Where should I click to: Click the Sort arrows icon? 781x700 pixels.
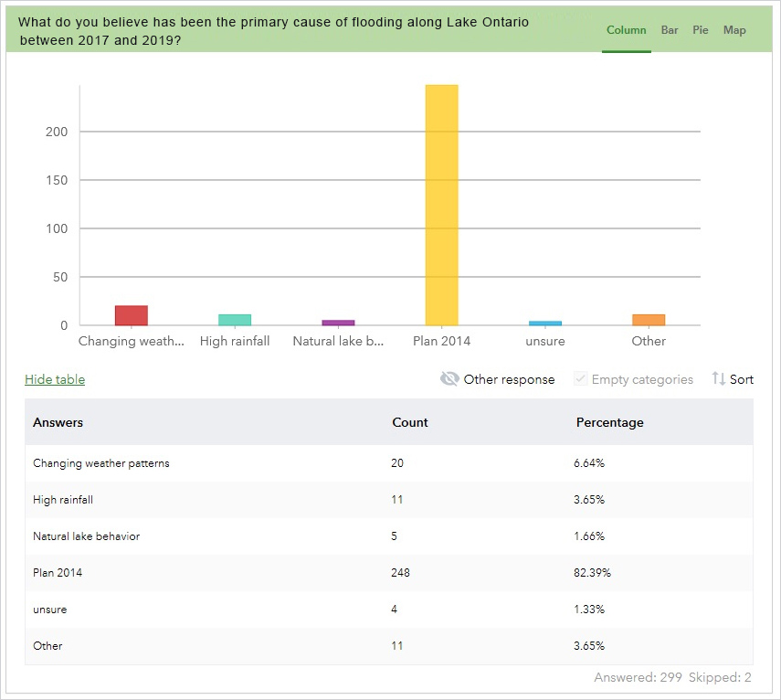[x=718, y=379]
